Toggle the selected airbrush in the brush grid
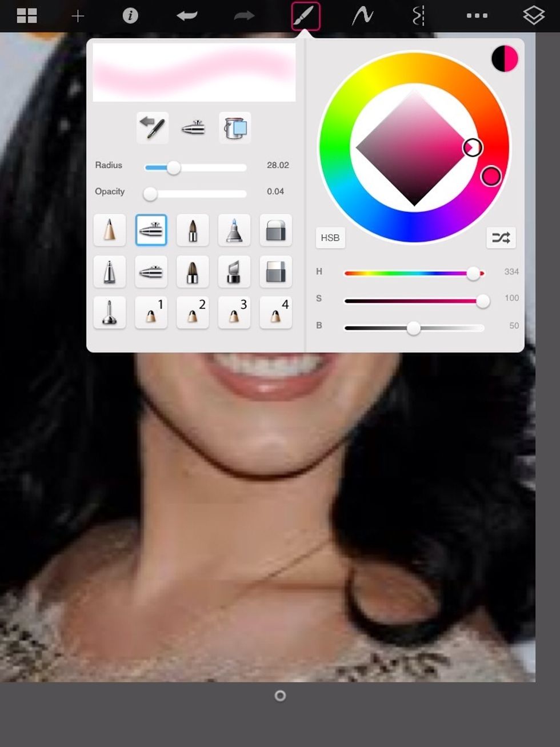The height and width of the screenshot is (747, 560). (151, 230)
